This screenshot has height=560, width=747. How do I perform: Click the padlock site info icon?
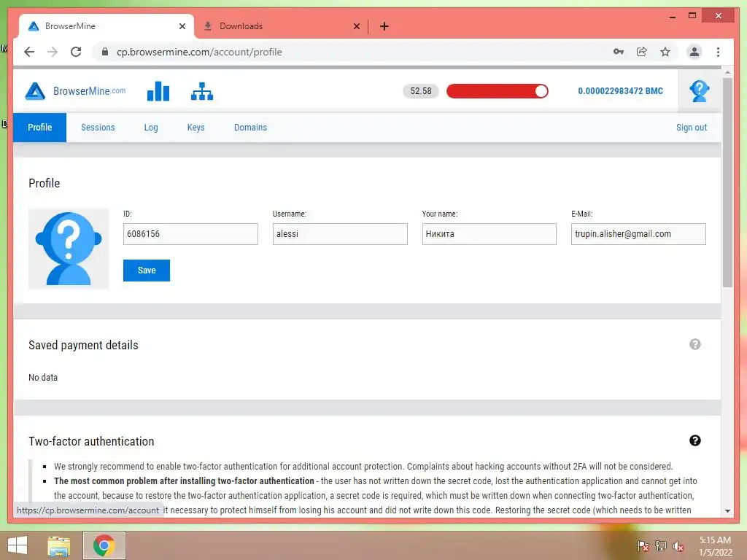coord(105,52)
